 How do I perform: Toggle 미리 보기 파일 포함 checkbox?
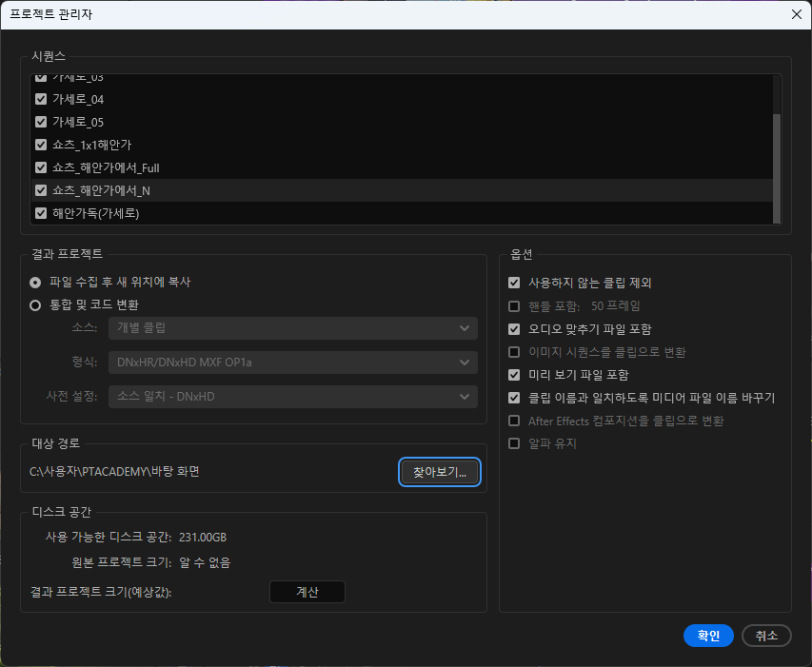click(x=514, y=375)
